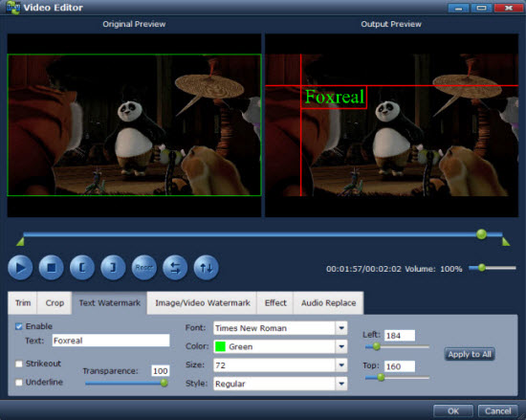The image size is (526, 420).
Task: Open the Image/Video Watermark tab
Action: 203,303
